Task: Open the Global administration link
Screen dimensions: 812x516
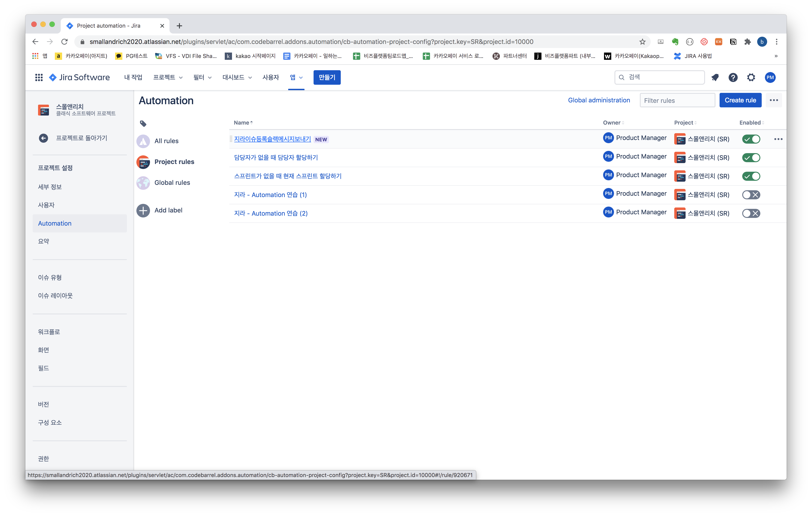Action: pyautogui.click(x=599, y=100)
